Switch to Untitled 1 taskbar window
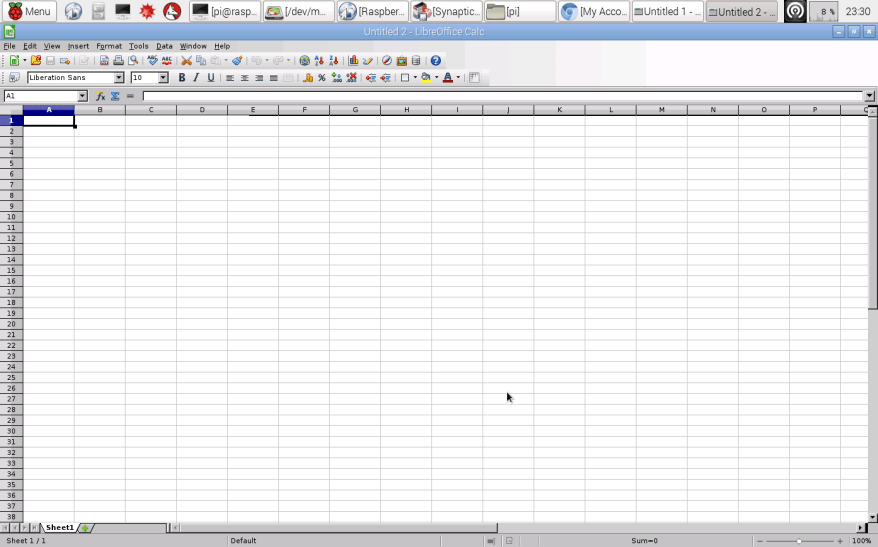Image resolution: width=878 pixels, height=547 pixels. [x=667, y=11]
